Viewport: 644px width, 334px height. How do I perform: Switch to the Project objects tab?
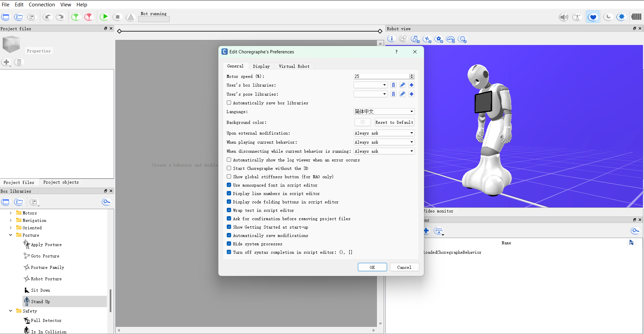61,182
